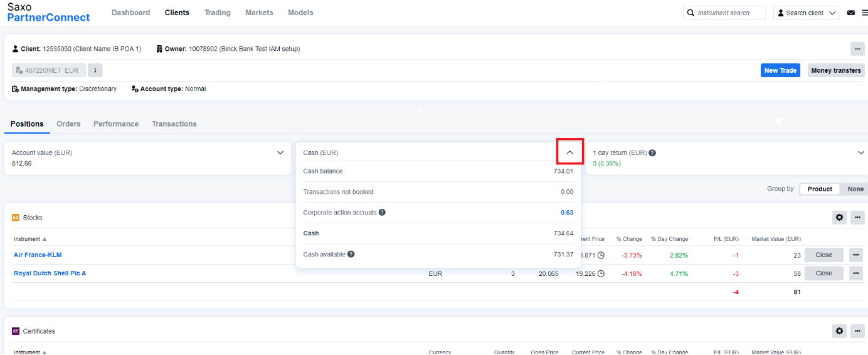This screenshot has width=868, height=355.
Task: Open more options for Air France-KLM row
Action: click(855, 255)
